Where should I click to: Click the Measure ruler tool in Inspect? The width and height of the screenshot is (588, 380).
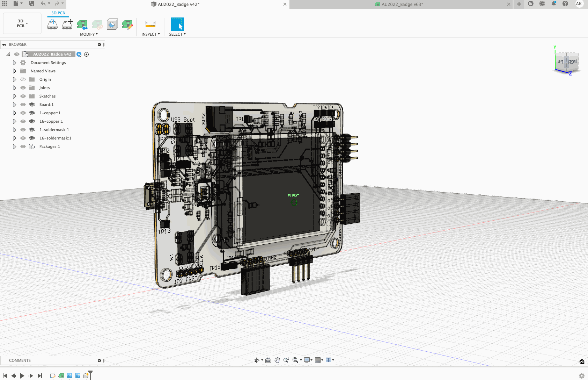tap(150, 24)
